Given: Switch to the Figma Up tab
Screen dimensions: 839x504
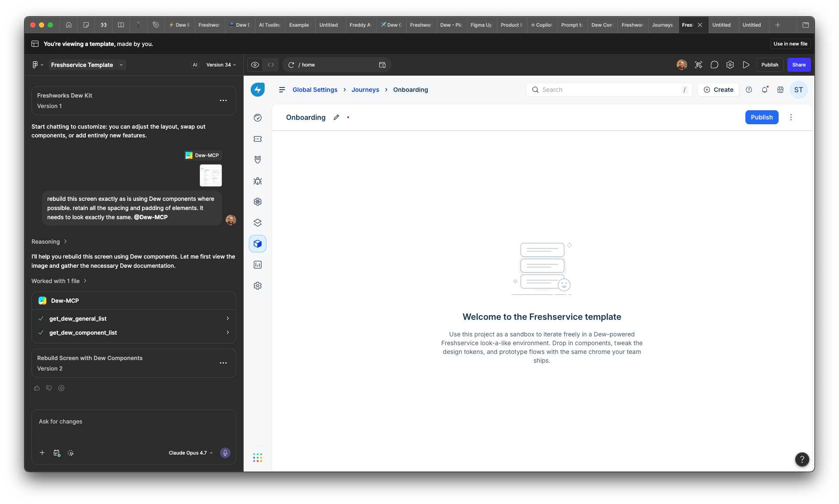Looking at the screenshot, I should point(481,25).
